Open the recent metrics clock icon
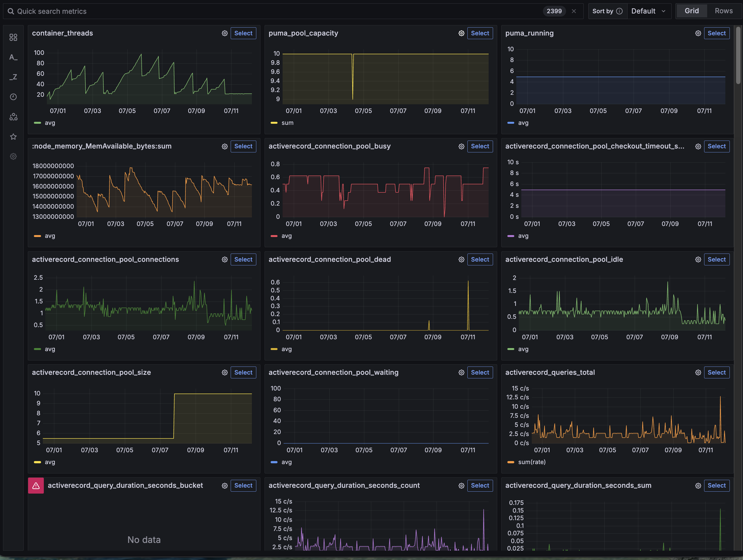Image resolution: width=743 pixels, height=560 pixels. pos(13,97)
